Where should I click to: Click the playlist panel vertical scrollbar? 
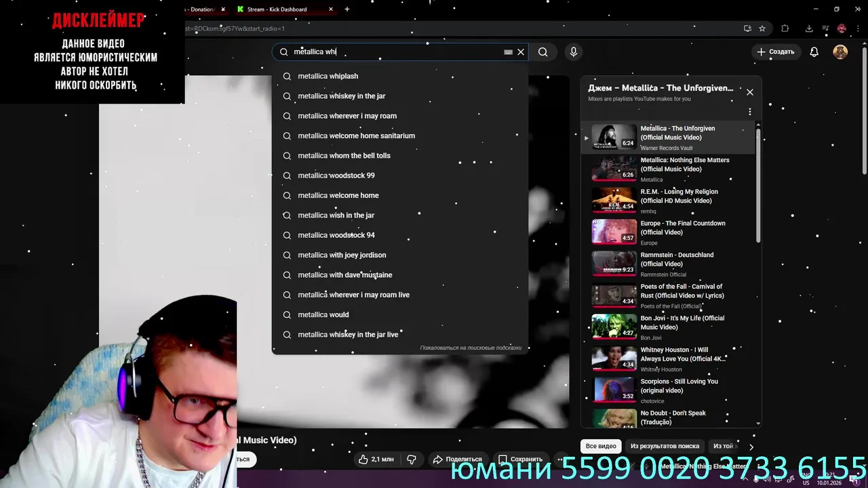coord(758,184)
